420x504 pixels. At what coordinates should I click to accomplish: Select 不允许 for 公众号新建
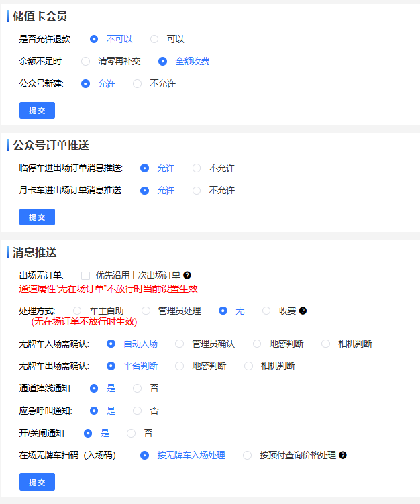click(138, 84)
